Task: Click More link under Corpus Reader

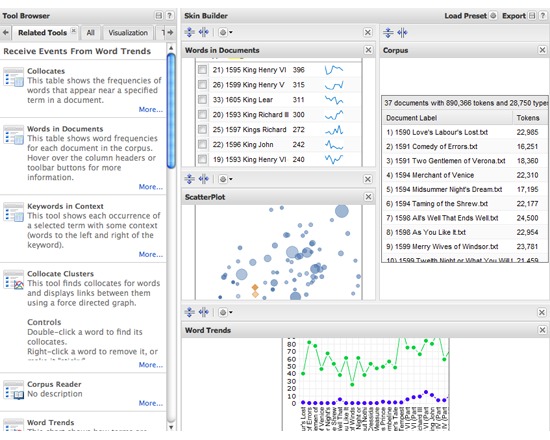Action: click(x=150, y=403)
